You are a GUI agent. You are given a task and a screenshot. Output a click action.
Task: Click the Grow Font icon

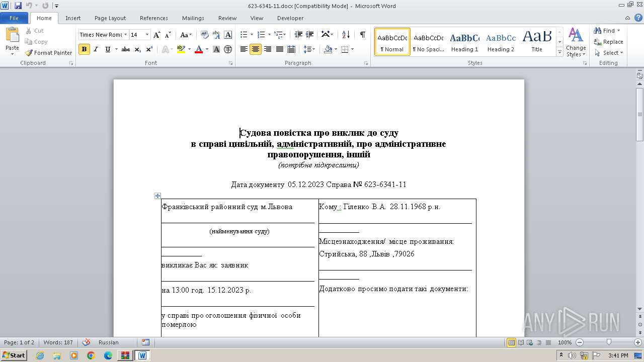(x=157, y=35)
